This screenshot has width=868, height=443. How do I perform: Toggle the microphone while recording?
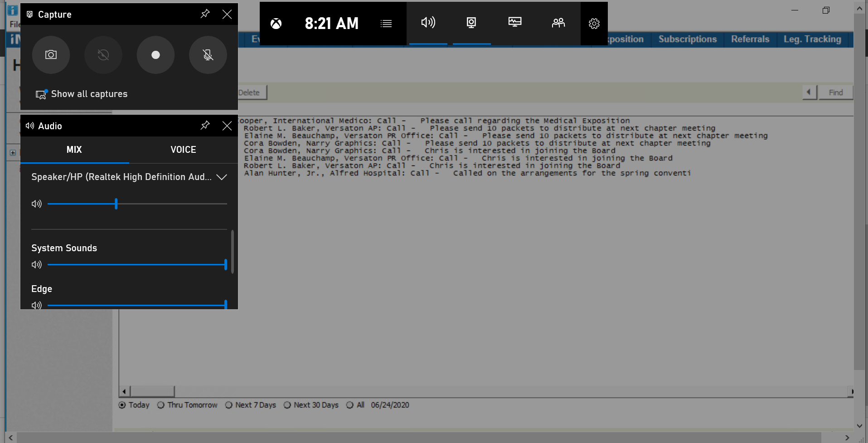click(208, 55)
